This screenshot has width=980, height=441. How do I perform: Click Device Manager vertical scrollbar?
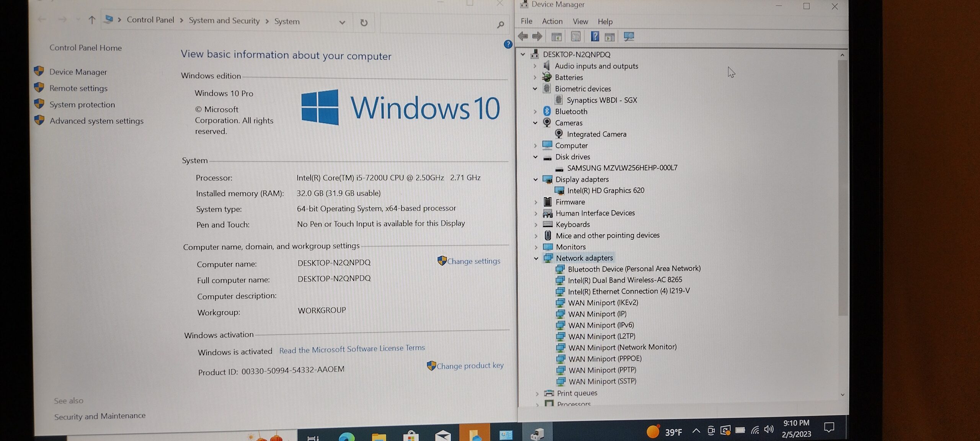pos(842,188)
